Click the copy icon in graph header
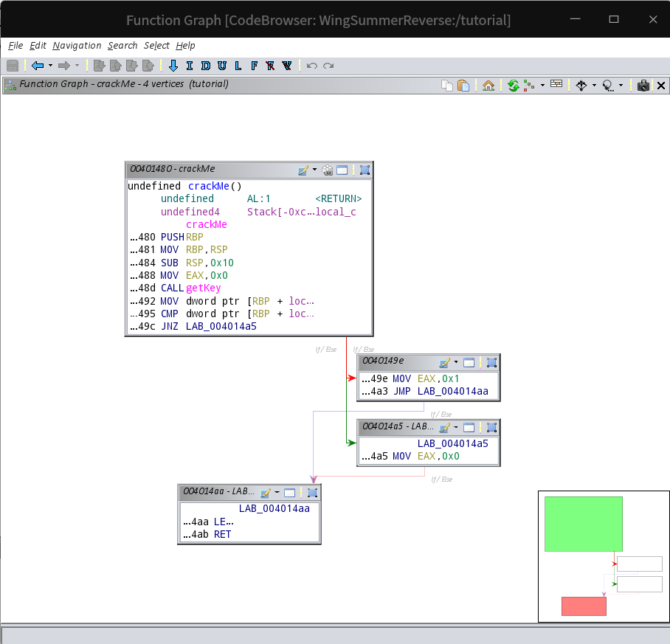This screenshot has width=670, height=644. pyautogui.click(x=447, y=86)
